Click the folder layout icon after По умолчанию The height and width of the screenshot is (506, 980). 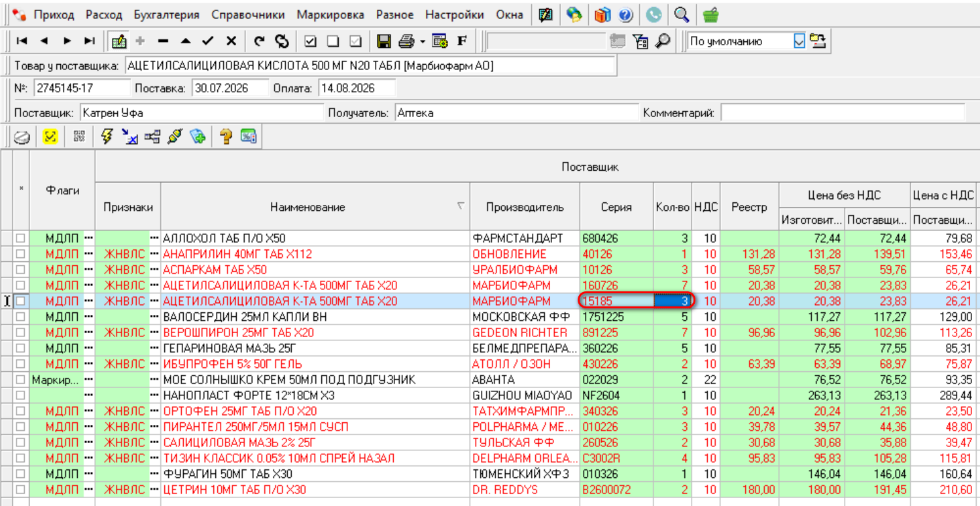(x=818, y=41)
